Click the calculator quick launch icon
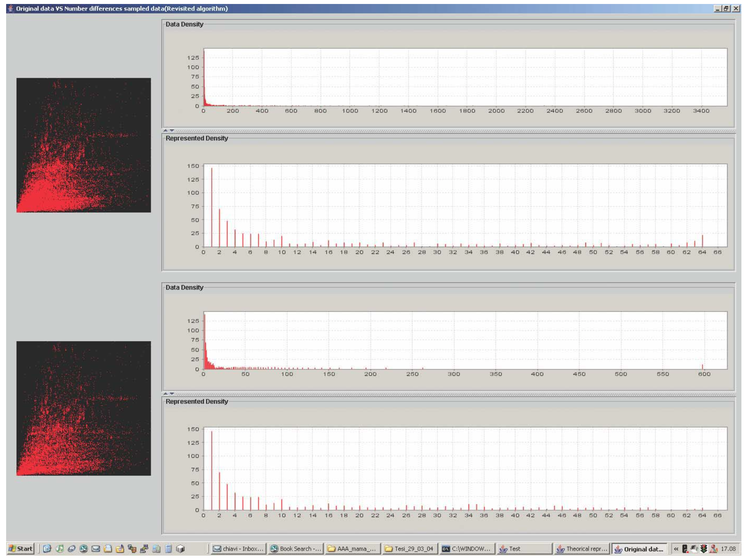 (x=168, y=549)
